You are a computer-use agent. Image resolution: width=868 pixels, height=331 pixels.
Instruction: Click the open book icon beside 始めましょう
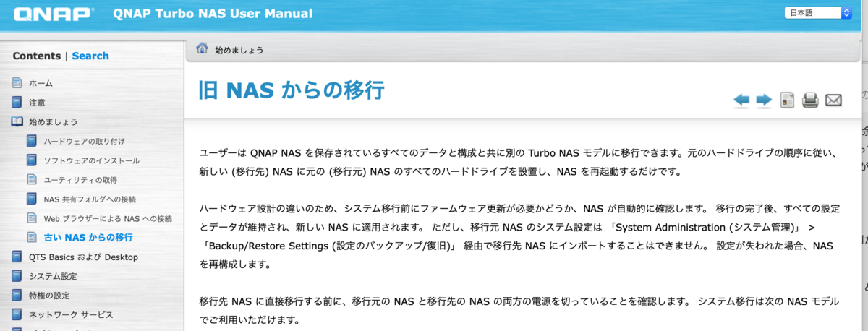click(17, 121)
